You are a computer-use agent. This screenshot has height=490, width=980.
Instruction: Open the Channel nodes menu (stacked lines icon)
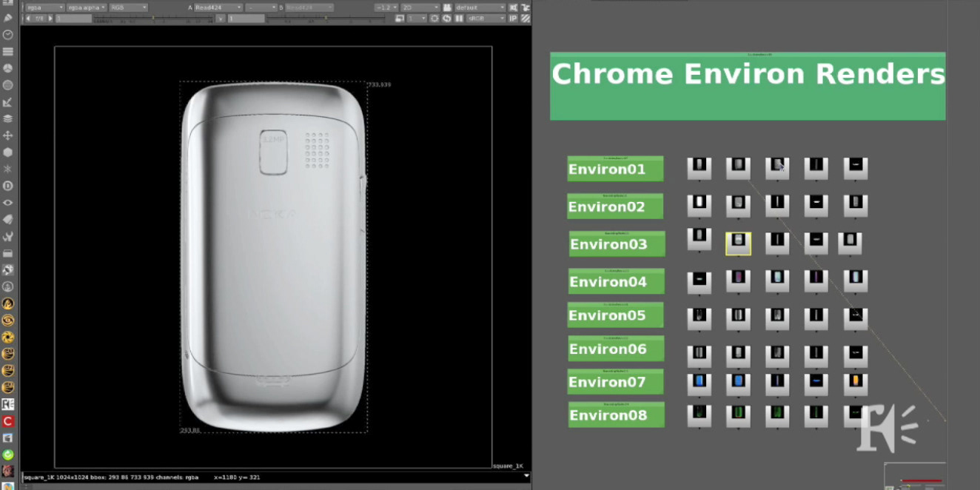point(8,52)
